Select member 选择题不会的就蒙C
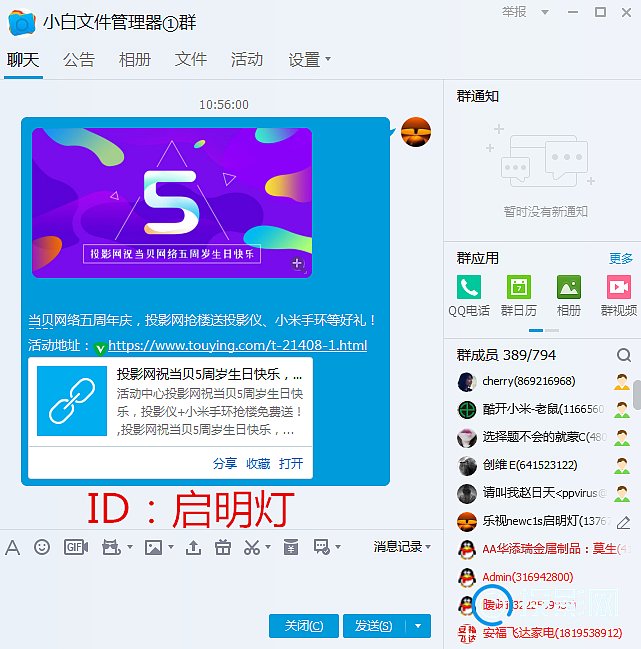The image size is (641, 649). point(543,437)
